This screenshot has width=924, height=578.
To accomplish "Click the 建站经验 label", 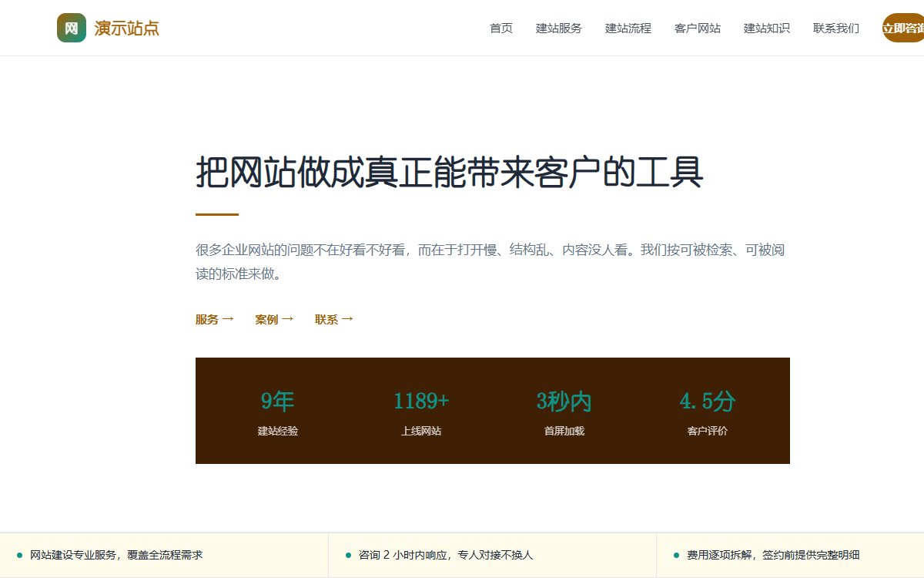I will (x=278, y=431).
